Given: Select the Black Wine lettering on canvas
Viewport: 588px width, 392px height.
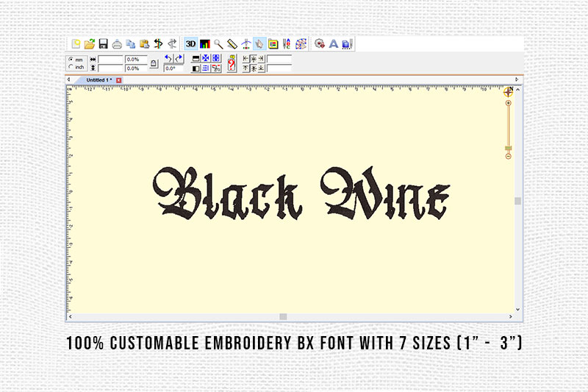Looking at the screenshot, I should point(301,193).
